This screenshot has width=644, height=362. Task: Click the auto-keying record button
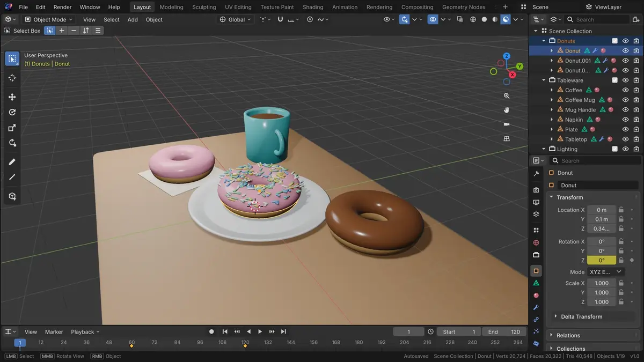[x=211, y=332]
